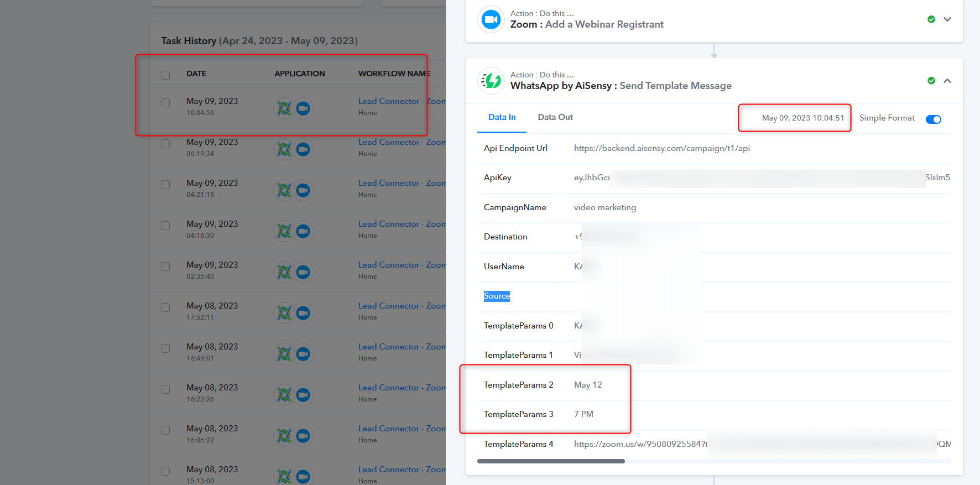This screenshot has height=485, width=980.
Task: Open workflow link in 04:21:18 row
Action: coord(402,183)
